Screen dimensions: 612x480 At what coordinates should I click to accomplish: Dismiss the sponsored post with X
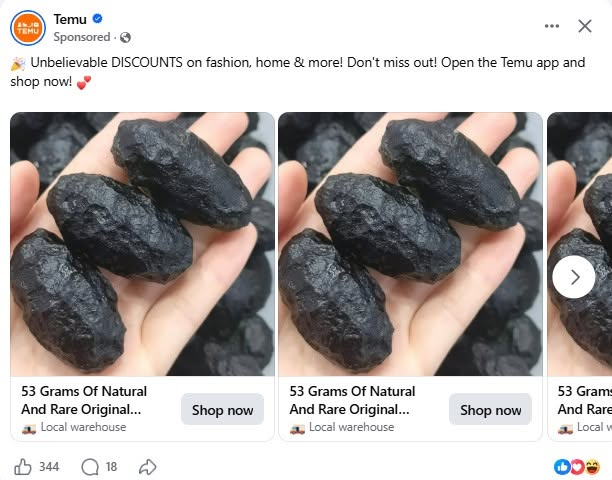click(585, 26)
